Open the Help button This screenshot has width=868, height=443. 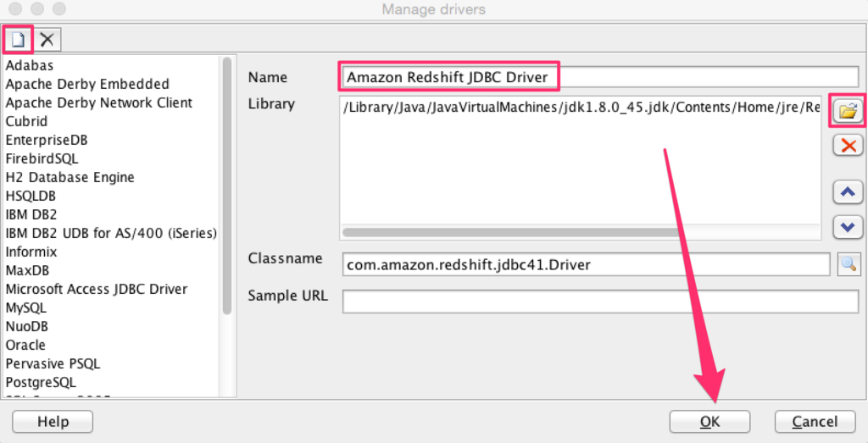53,422
